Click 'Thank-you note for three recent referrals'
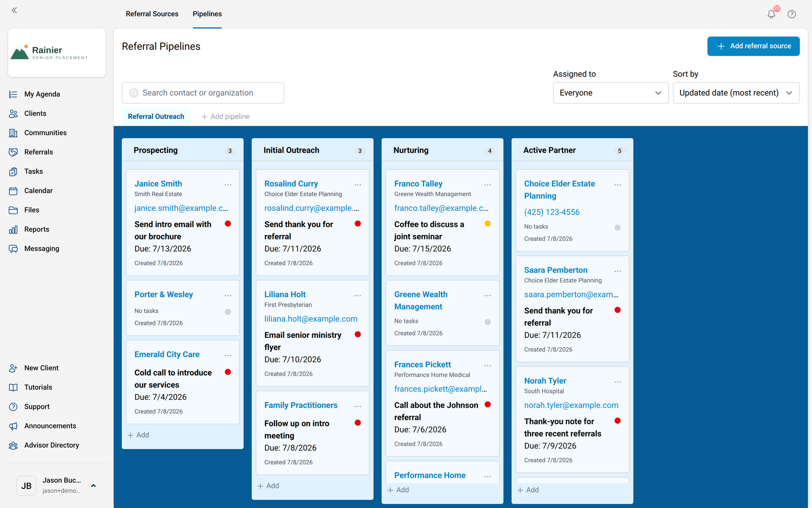 click(562, 428)
